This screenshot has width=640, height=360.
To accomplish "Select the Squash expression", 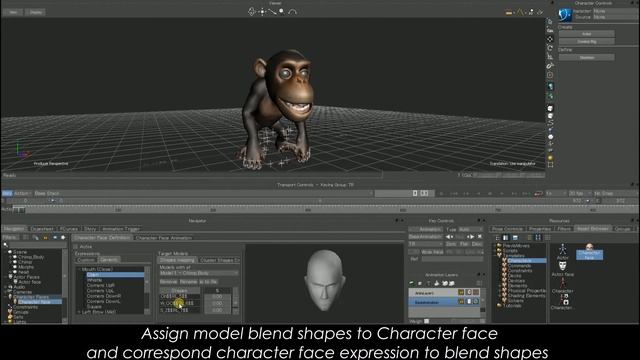I will coord(94,307).
